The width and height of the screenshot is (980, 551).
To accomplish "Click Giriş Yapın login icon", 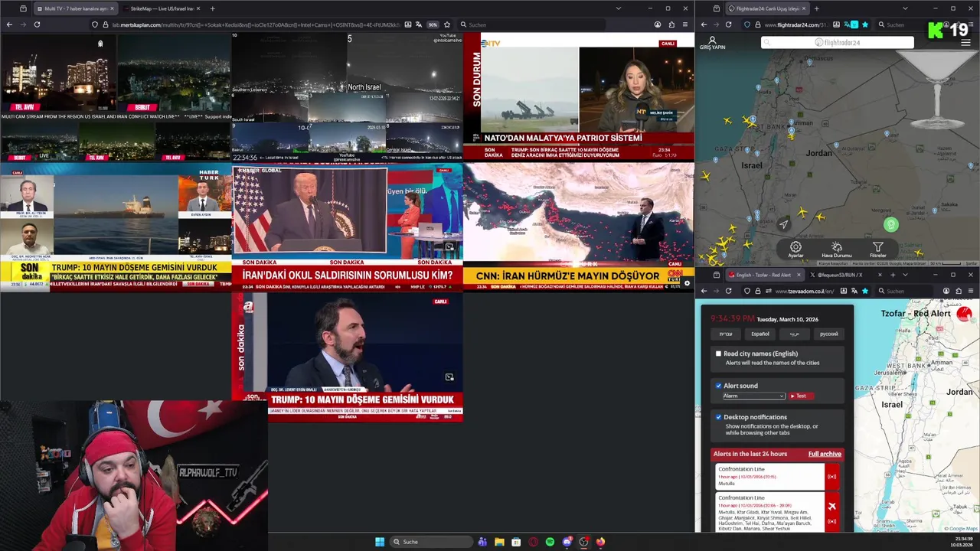I will coord(712,43).
